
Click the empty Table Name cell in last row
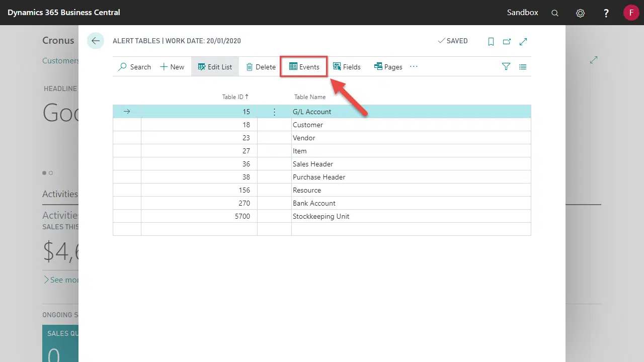(411, 229)
